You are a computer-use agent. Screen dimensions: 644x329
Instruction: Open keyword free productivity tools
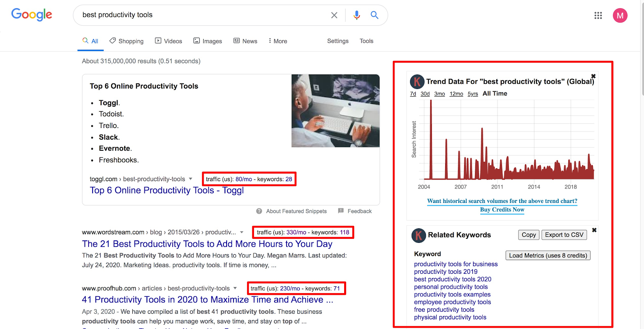pyautogui.click(x=444, y=310)
